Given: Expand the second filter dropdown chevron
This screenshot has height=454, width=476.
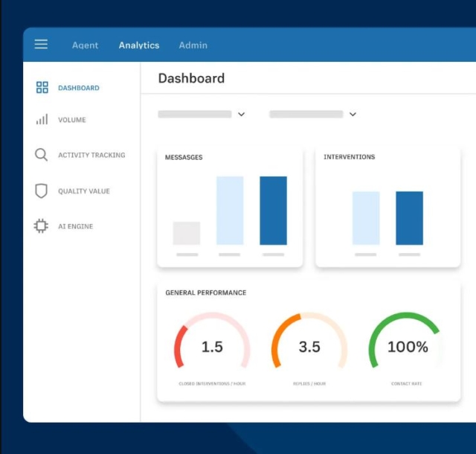Looking at the screenshot, I should point(353,115).
